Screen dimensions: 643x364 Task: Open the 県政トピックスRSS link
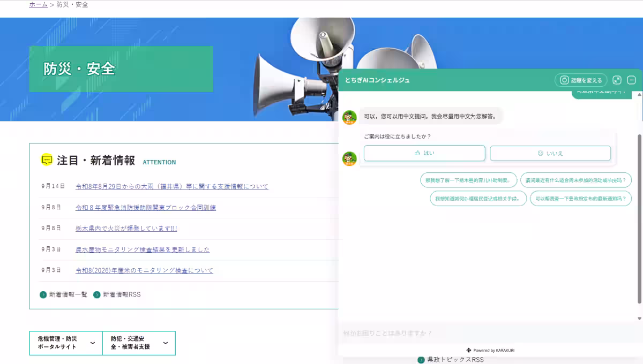coord(455,360)
